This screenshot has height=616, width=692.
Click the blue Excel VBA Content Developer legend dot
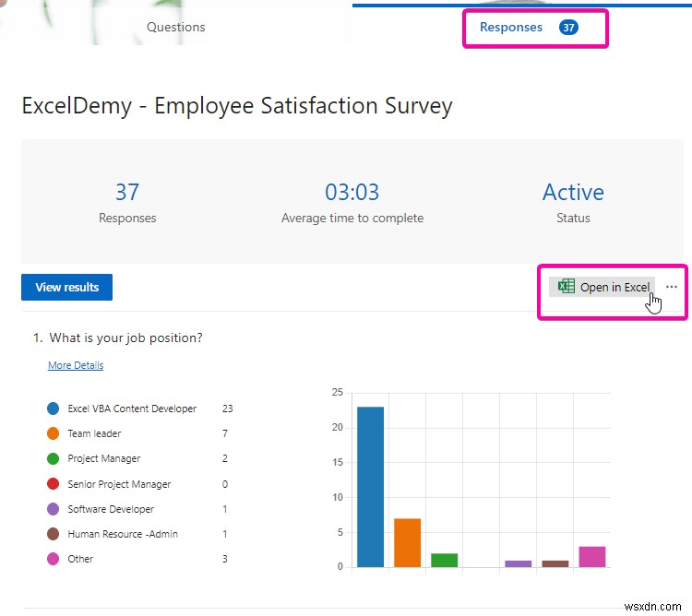click(x=52, y=409)
